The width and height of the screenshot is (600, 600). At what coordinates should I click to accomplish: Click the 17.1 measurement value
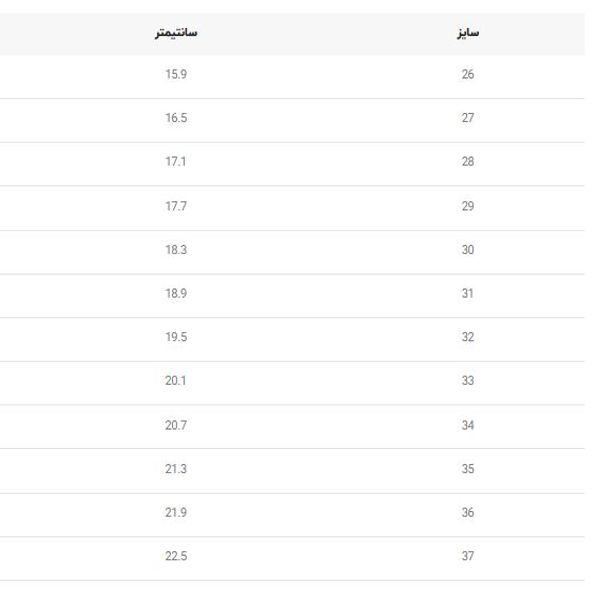pyautogui.click(x=176, y=162)
